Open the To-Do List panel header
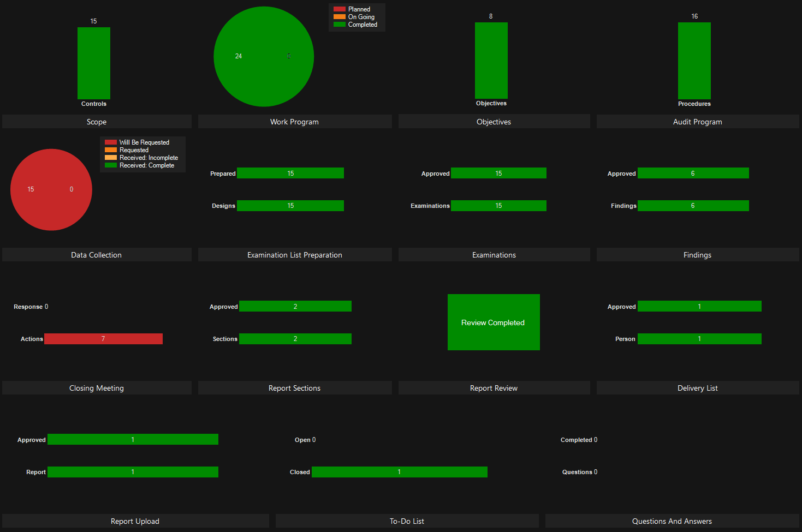This screenshot has width=802, height=532. (x=407, y=521)
